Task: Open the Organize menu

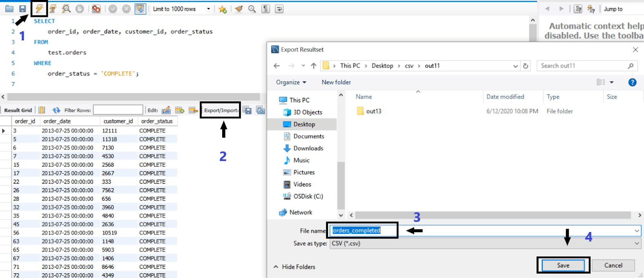Action: coord(291,82)
